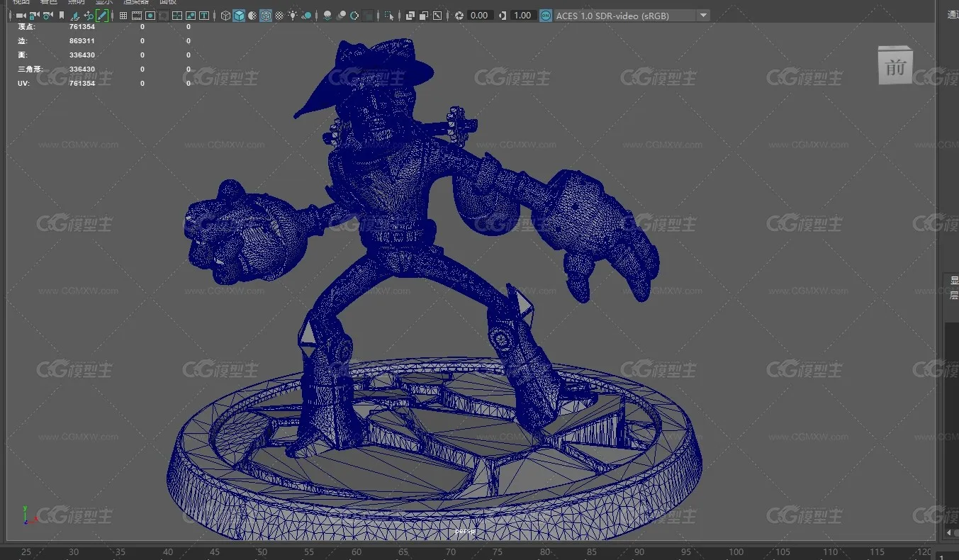The width and height of the screenshot is (959, 560).
Task: Toggle Multisample Anti-aliasing icon
Action: 354,16
